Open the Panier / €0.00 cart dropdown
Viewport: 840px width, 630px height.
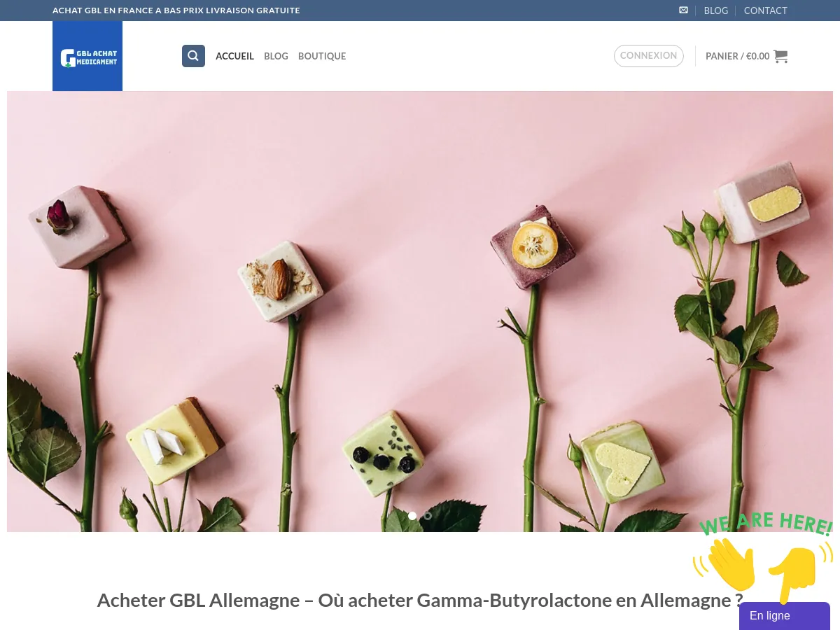(x=737, y=56)
